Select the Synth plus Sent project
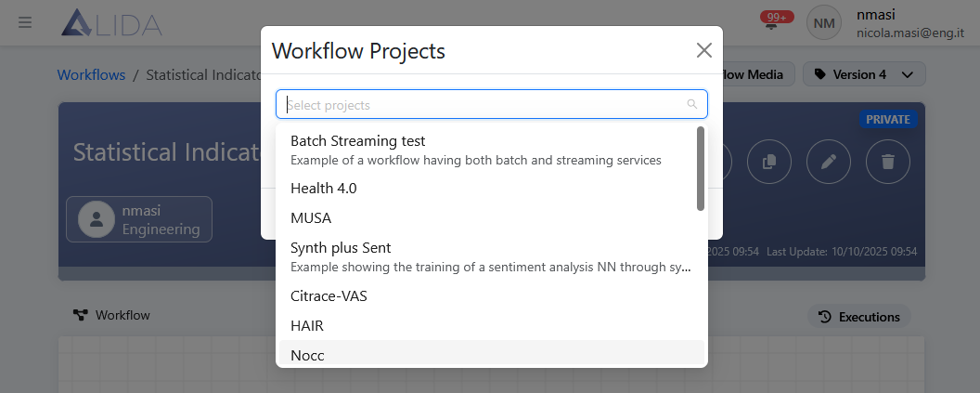 point(492,257)
